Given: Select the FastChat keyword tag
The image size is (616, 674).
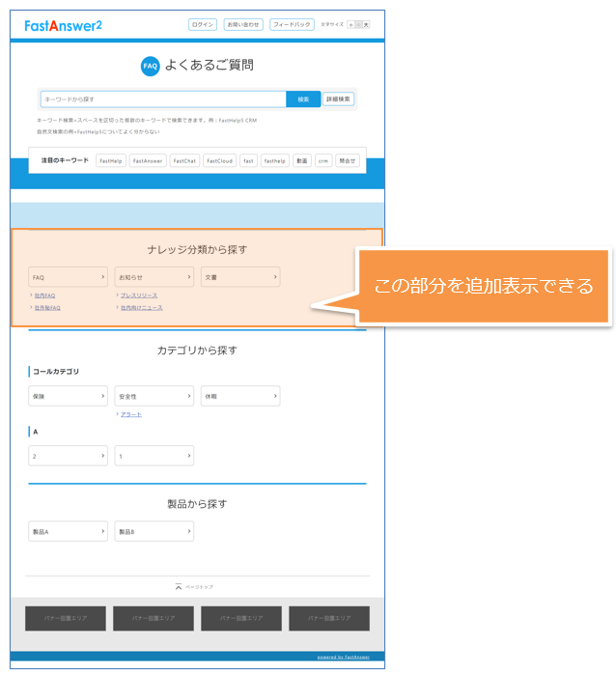Looking at the screenshot, I should click(184, 160).
